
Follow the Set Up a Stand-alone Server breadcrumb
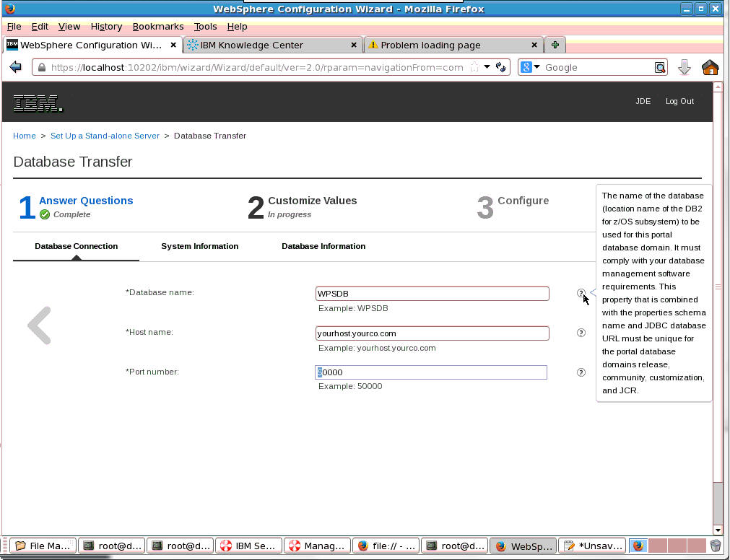click(105, 136)
